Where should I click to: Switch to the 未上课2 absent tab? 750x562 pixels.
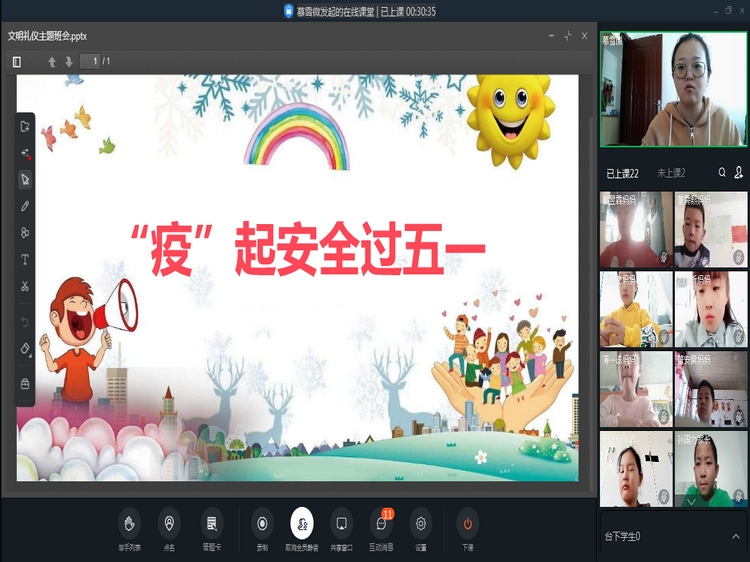[671, 173]
